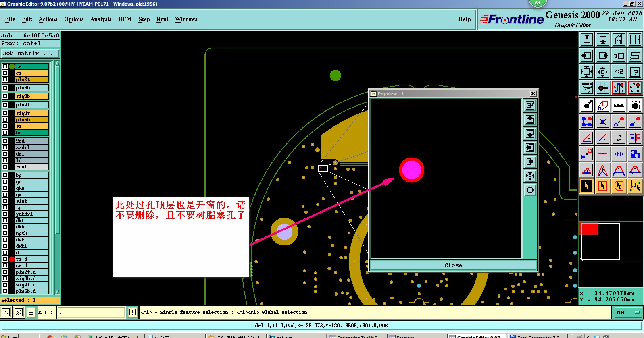The height and width of the screenshot is (338, 644).
Task: Open the DFM menu
Action: [125, 19]
